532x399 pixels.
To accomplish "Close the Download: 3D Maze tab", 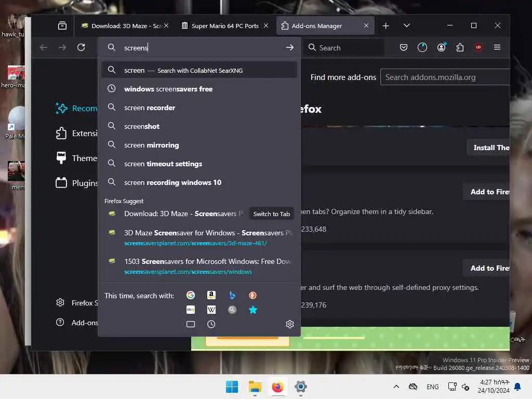I will 166,25.
